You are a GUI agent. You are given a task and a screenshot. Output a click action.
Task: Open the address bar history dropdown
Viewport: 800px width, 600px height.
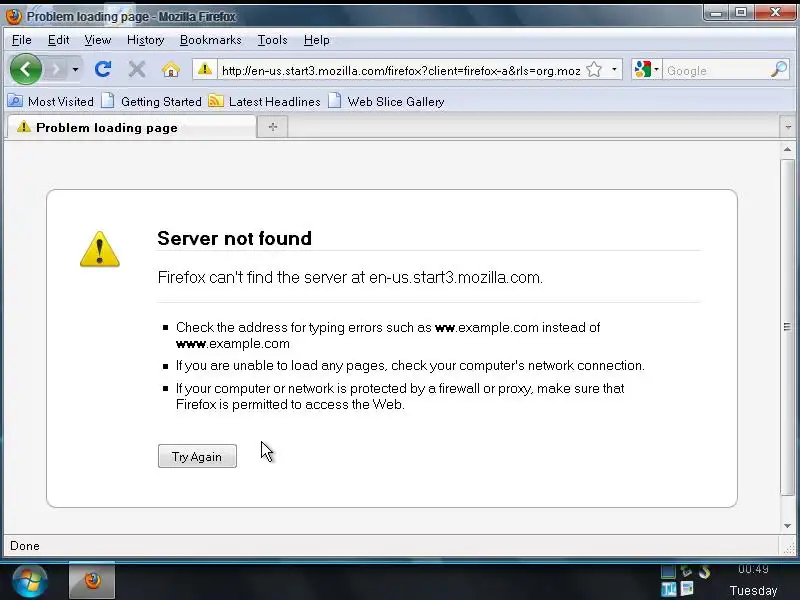coord(614,69)
